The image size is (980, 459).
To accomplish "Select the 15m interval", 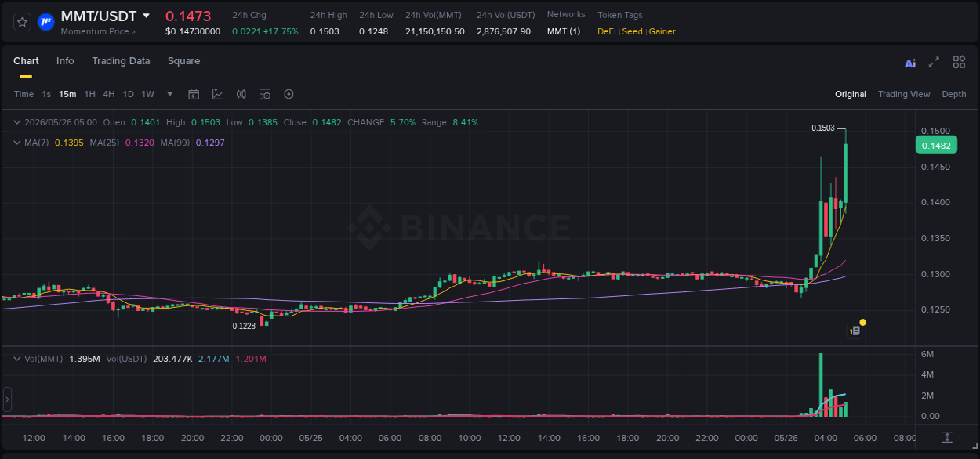I will point(67,94).
